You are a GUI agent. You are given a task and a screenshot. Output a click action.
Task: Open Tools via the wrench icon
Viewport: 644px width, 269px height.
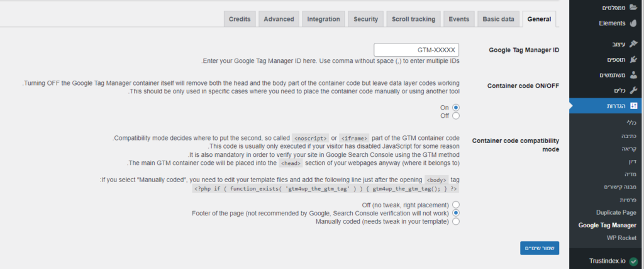pos(633,91)
